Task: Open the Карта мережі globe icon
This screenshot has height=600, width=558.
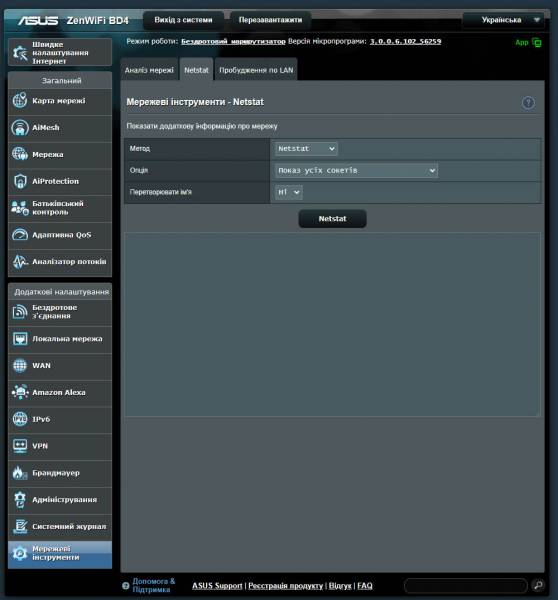Action: coord(20,101)
